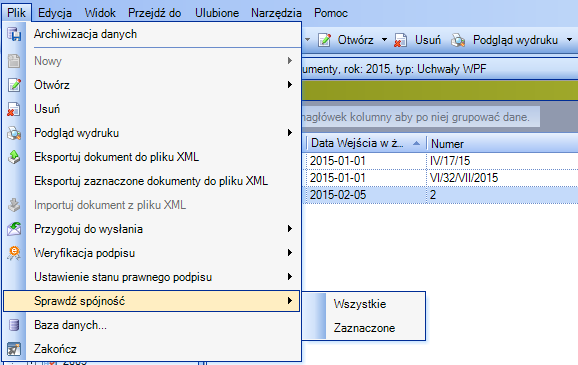
Task: Select the cell showing 2015-02-05
Action: pos(366,195)
